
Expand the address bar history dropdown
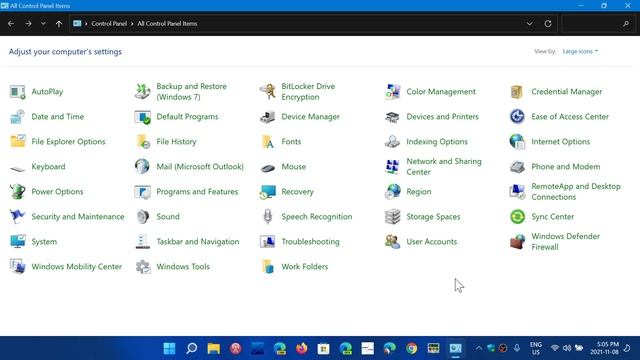point(529,24)
